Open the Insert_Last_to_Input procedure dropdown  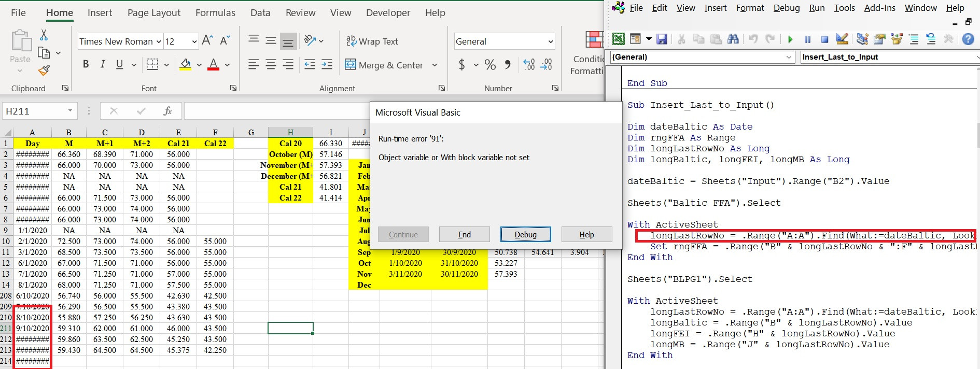[977, 57]
